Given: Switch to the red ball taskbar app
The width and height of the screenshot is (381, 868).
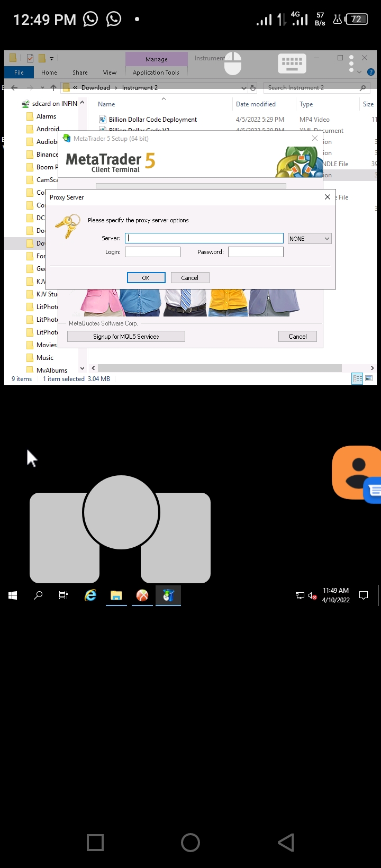Looking at the screenshot, I should point(142,595).
